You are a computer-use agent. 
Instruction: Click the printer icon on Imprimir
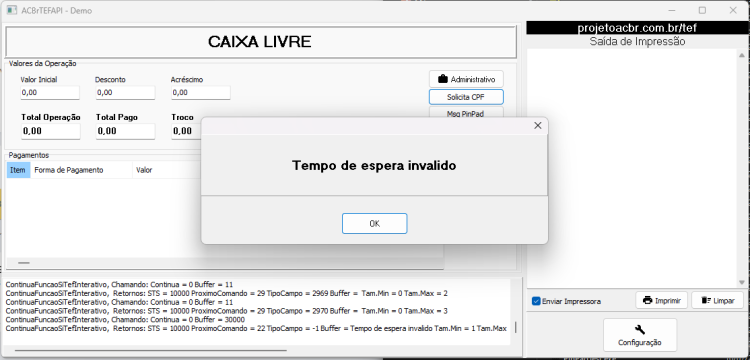click(648, 300)
